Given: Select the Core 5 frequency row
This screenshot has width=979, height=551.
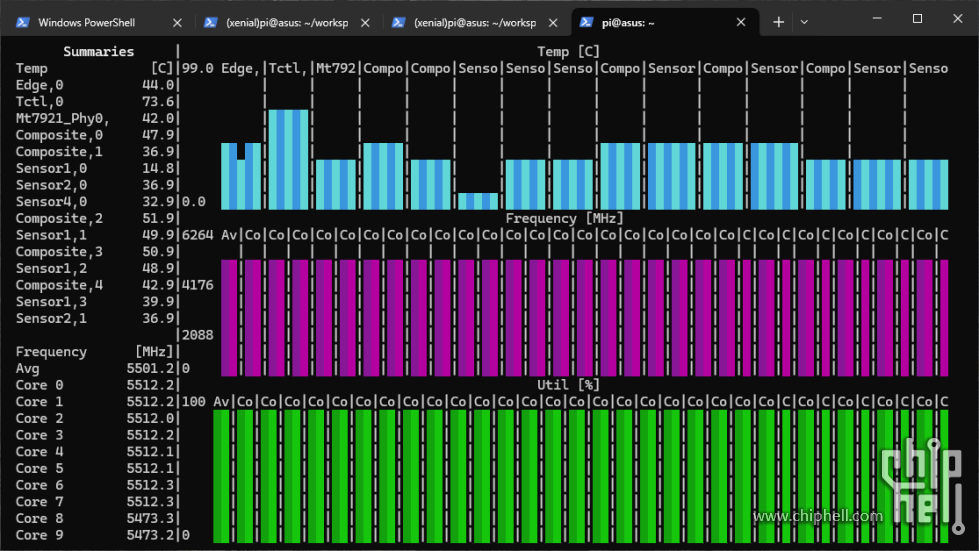Looking at the screenshot, I should pos(95,469).
